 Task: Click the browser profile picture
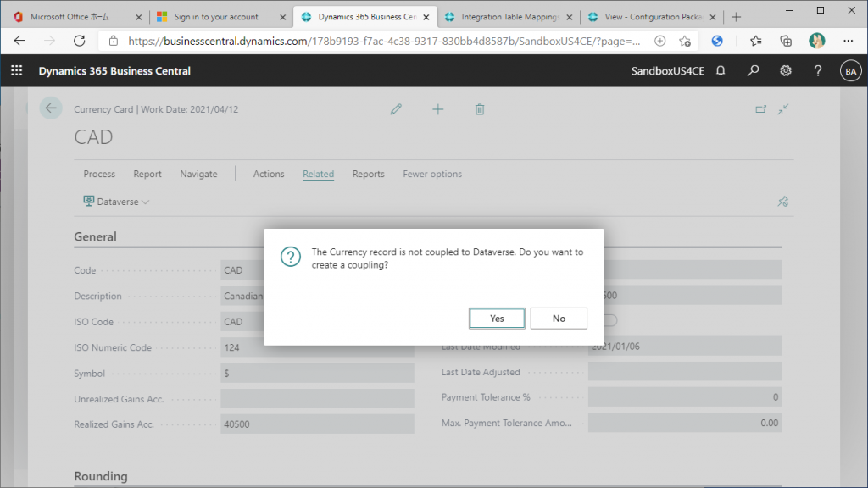pos(816,41)
